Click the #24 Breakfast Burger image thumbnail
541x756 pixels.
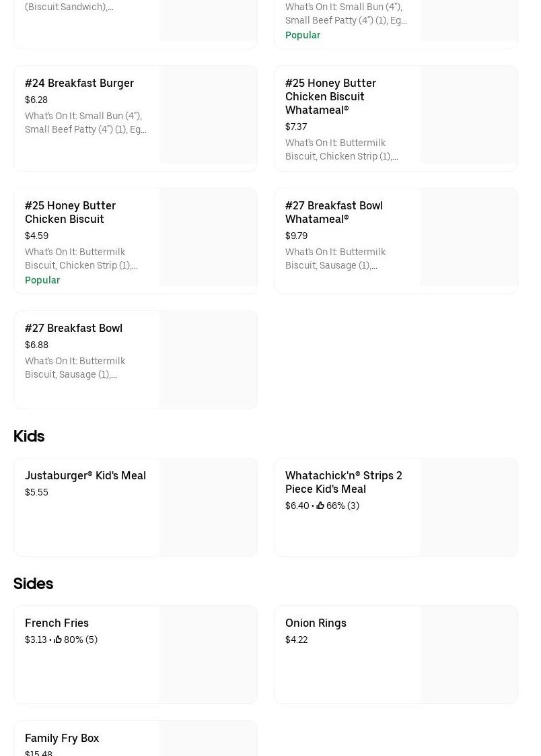[x=208, y=114]
